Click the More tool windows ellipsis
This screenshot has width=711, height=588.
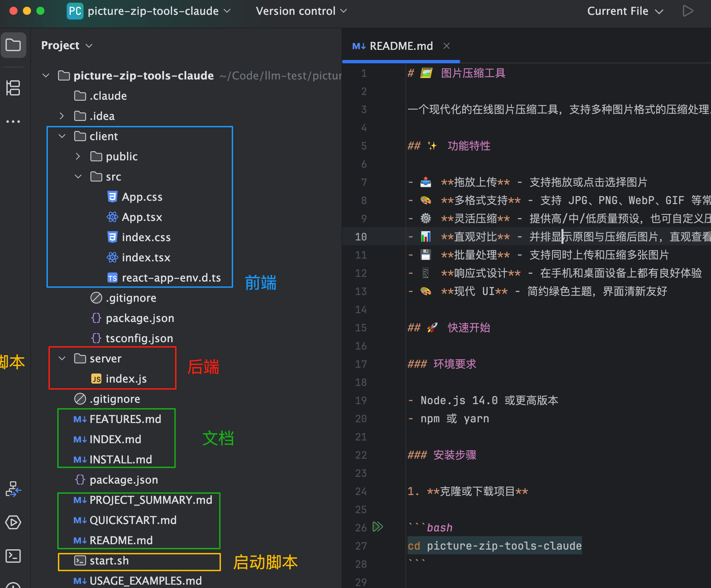13,121
